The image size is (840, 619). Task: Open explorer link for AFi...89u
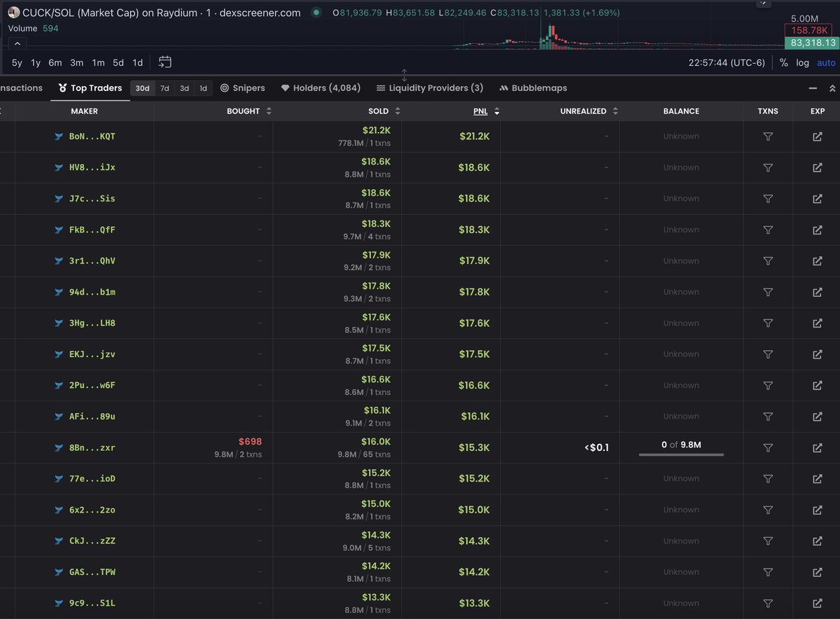point(817,417)
